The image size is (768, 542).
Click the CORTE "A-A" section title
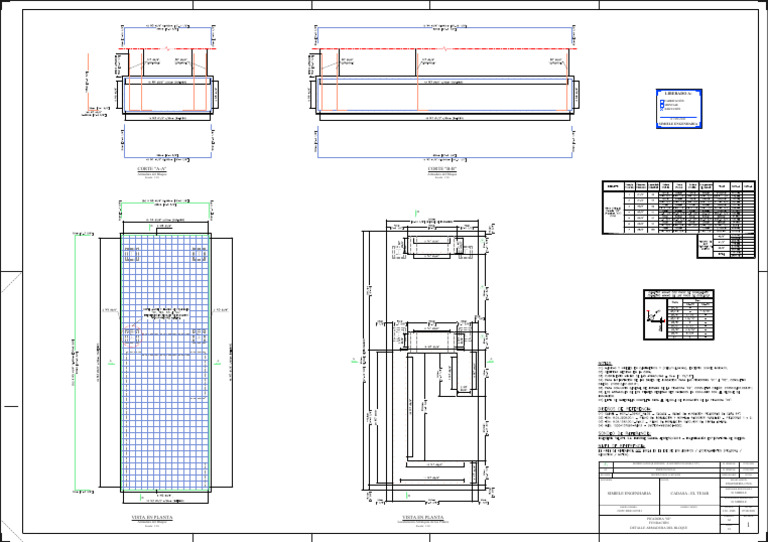(152, 168)
